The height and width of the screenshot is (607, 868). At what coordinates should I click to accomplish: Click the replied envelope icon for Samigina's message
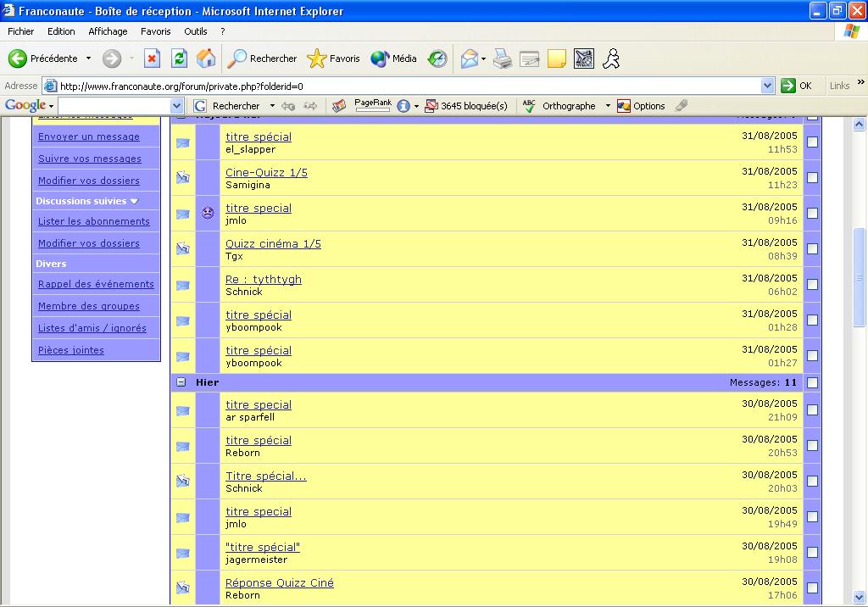click(x=183, y=177)
